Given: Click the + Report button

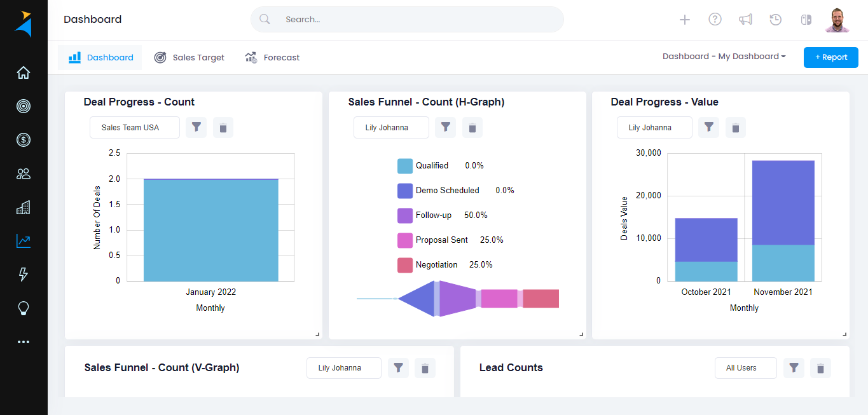Looking at the screenshot, I should point(830,57).
